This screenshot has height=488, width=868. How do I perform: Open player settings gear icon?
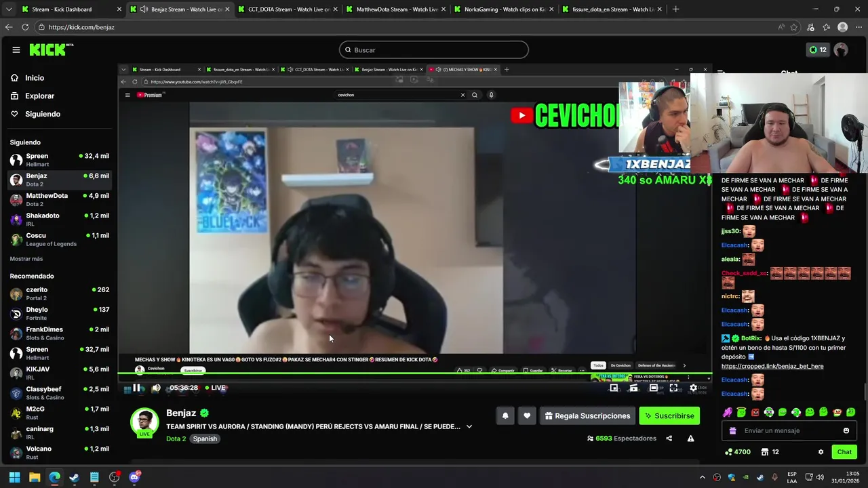[x=693, y=388]
